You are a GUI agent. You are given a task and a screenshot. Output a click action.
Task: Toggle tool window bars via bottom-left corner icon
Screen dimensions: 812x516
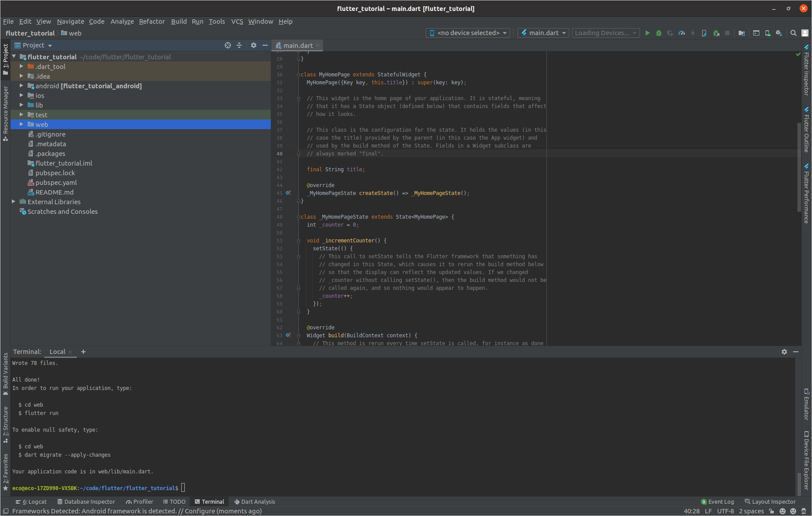pos(6,511)
